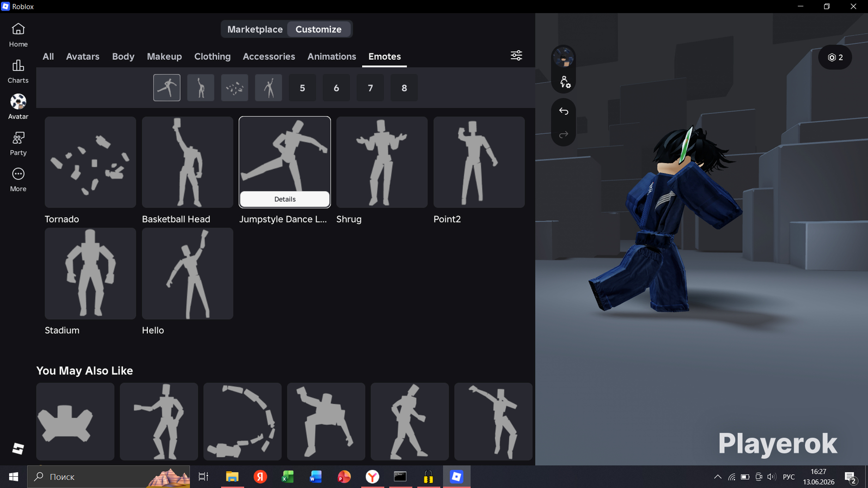Open the Avatars category tab

[x=83, y=57]
